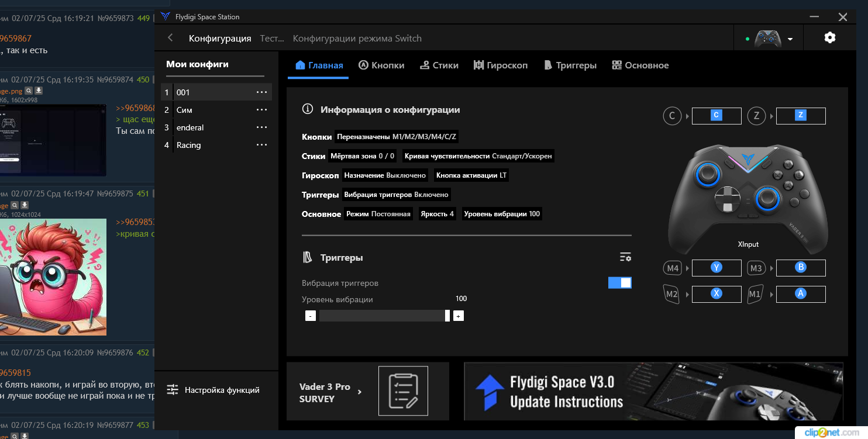The width and height of the screenshot is (868, 439).
Task: Go back with the left arrow icon
Action: [x=170, y=38]
